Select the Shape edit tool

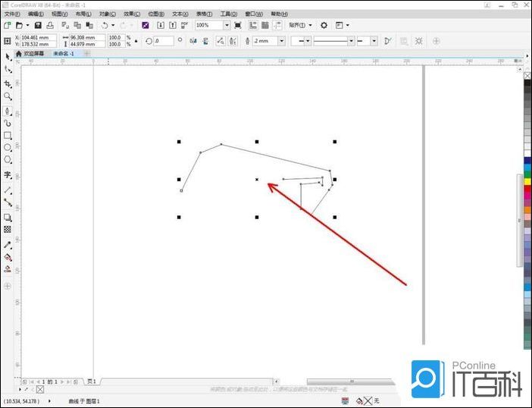[x=8, y=70]
